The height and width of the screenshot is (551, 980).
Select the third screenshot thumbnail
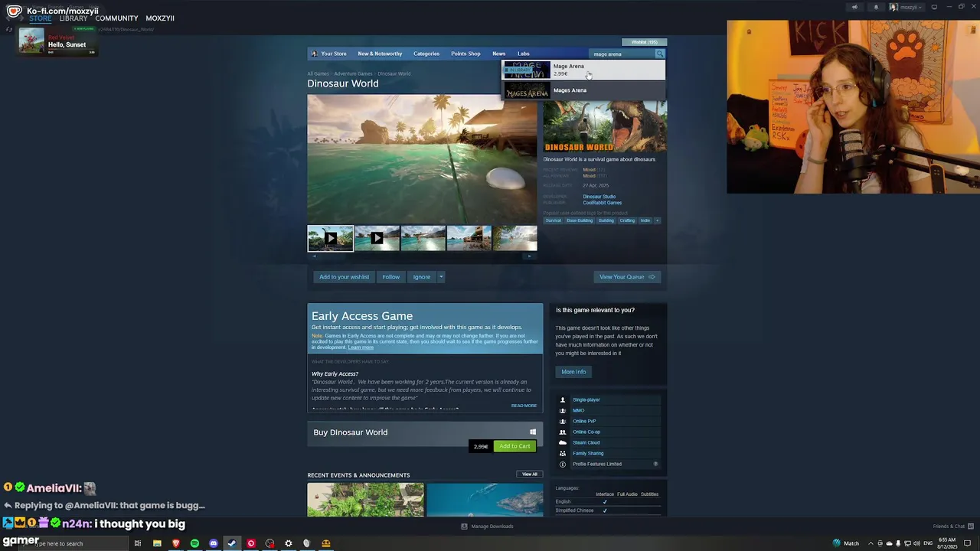pyautogui.click(x=423, y=238)
